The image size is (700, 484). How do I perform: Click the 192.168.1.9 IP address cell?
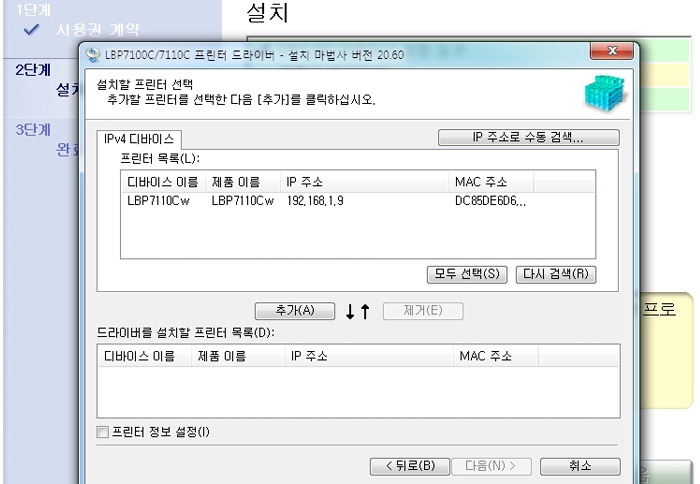[x=315, y=201]
